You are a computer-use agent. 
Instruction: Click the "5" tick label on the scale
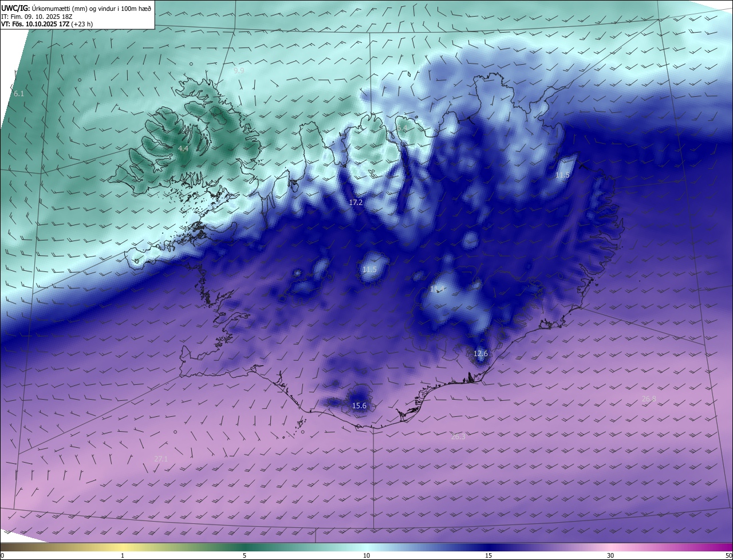click(x=245, y=556)
